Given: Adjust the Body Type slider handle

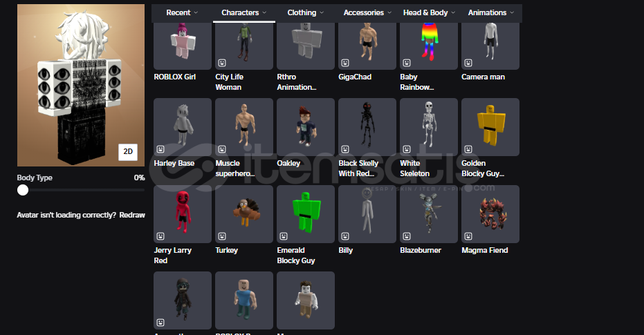Looking at the screenshot, I should 23,190.
